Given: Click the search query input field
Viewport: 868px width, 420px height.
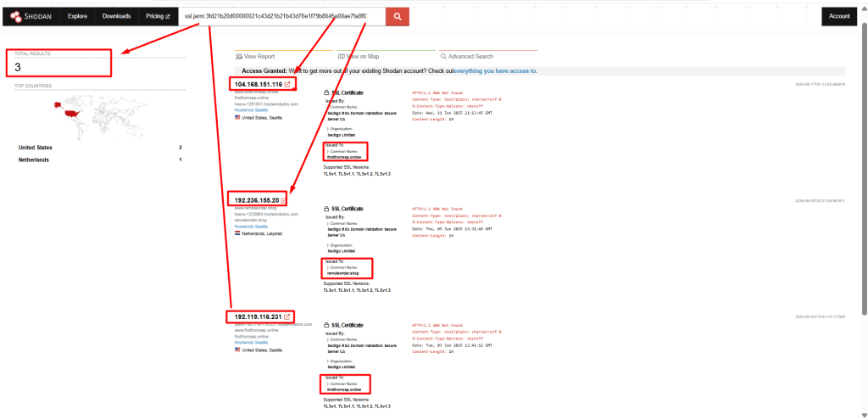Looking at the screenshot, I should 281,17.
